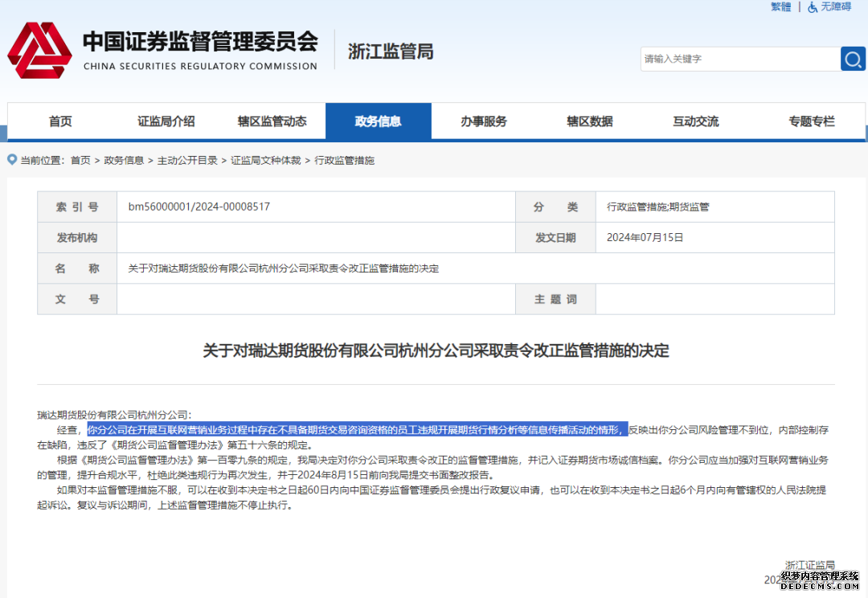Click the 浙江证监局 signature text
The width and height of the screenshot is (868, 598).
click(x=810, y=565)
